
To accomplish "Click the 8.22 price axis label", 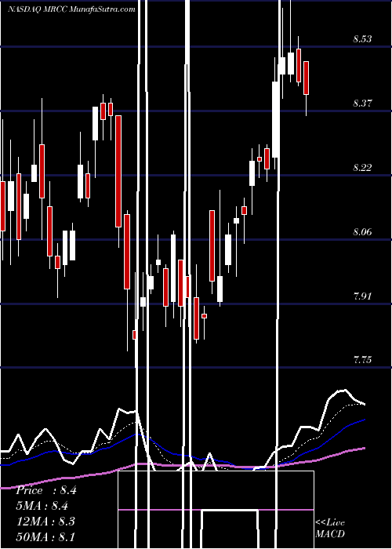I will coord(362,167).
